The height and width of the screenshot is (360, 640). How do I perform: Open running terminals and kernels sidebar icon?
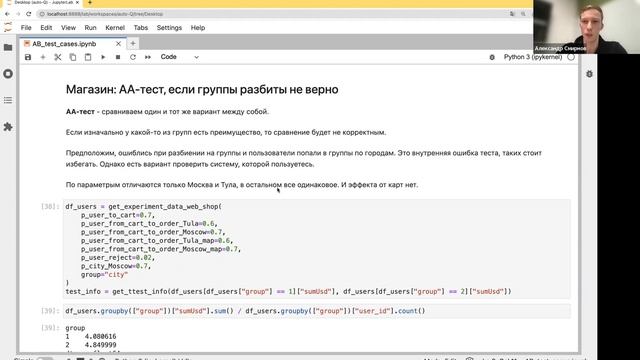coord(8,74)
